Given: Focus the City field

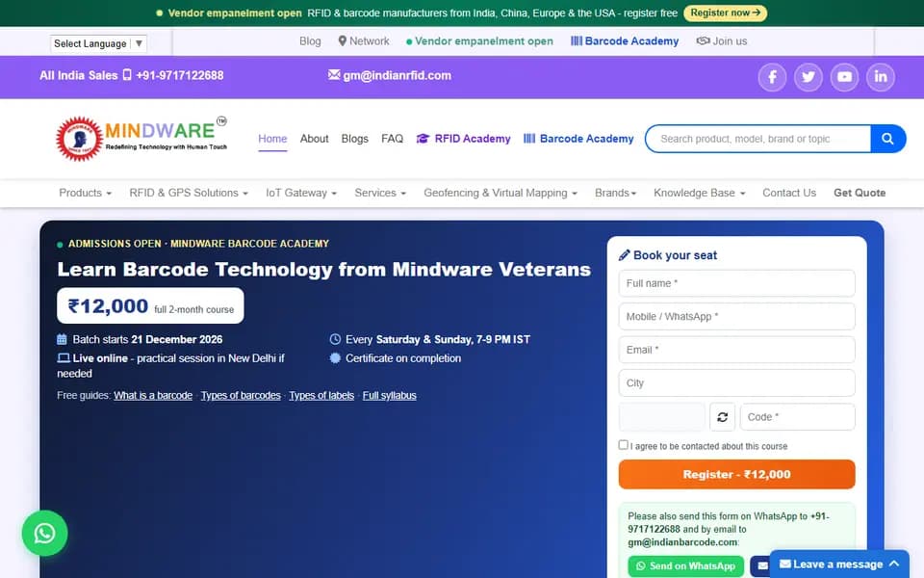Looking at the screenshot, I should [736, 383].
